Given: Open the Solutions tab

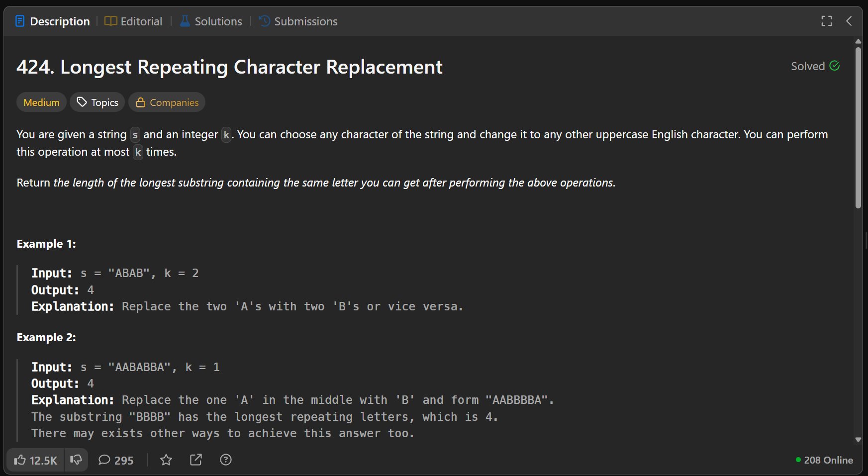Looking at the screenshot, I should (x=211, y=21).
